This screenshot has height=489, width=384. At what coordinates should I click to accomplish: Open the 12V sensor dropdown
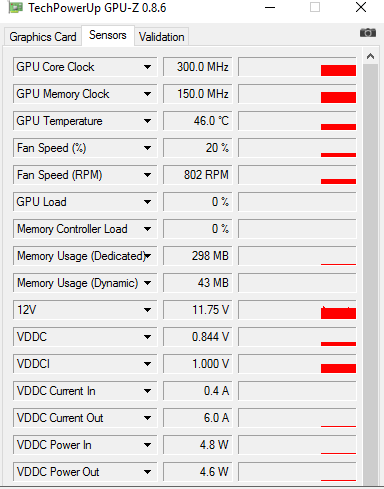[147, 310]
